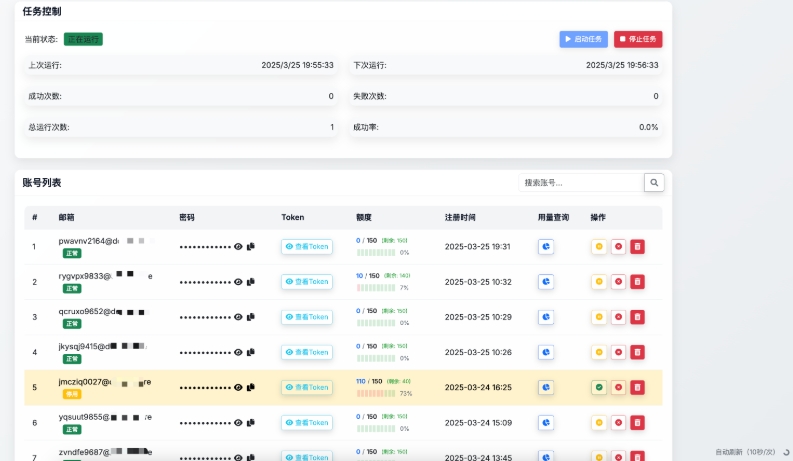Click the auto-refresh spinner icon

[x=786, y=452]
